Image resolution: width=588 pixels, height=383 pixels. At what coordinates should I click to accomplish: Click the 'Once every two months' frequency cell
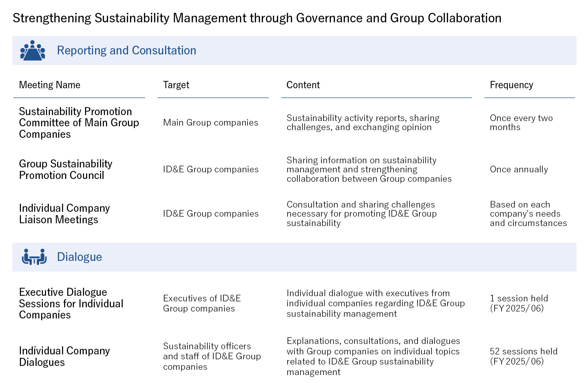click(x=521, y=123)
